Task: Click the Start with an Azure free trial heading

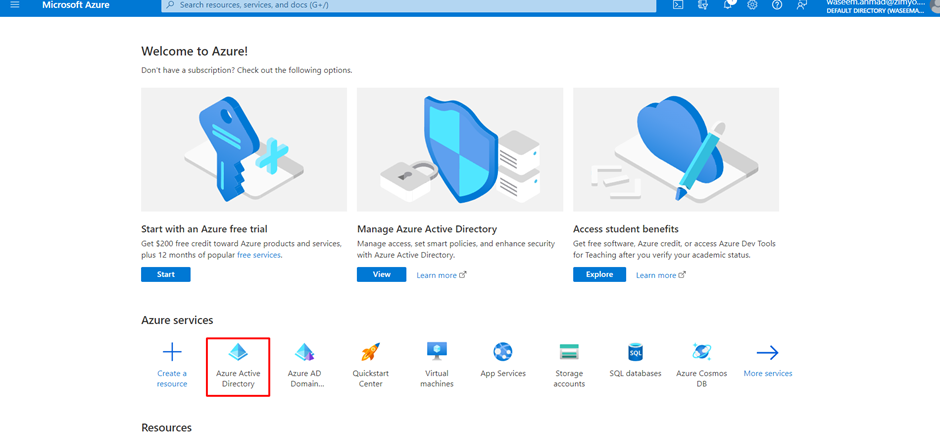Action: (x=204, y=229)
